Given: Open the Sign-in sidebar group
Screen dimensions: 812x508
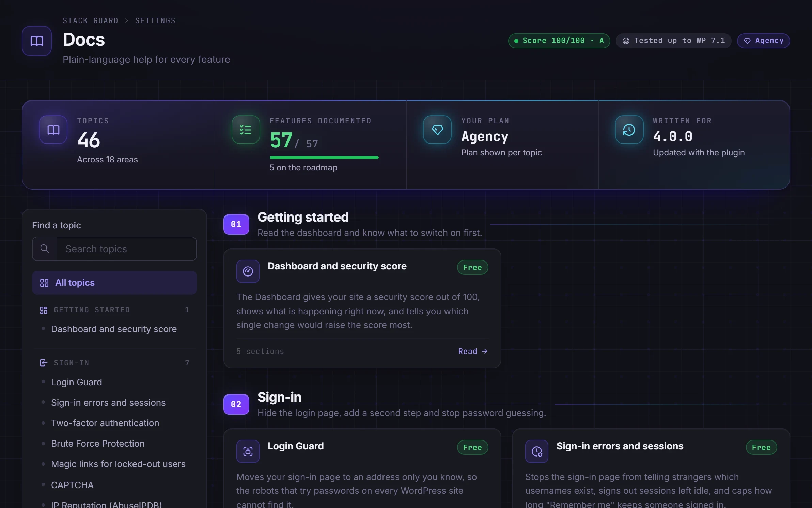Looking at the screenshot, I should point(114,363).
